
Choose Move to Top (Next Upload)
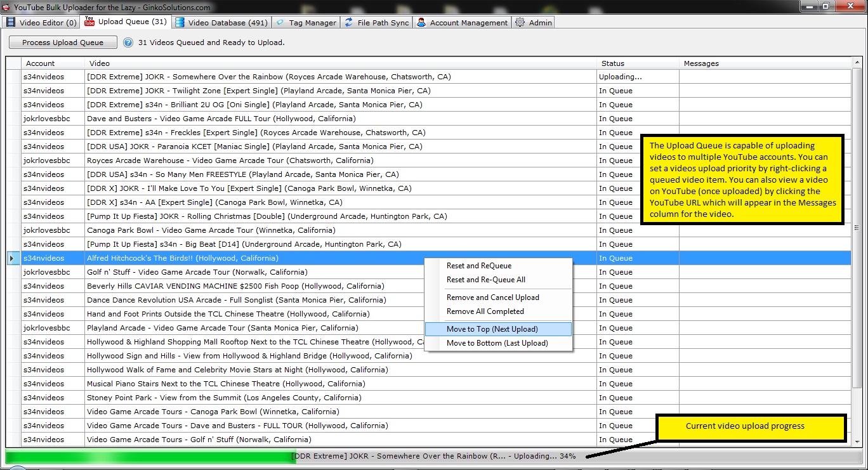click(492, 329)
